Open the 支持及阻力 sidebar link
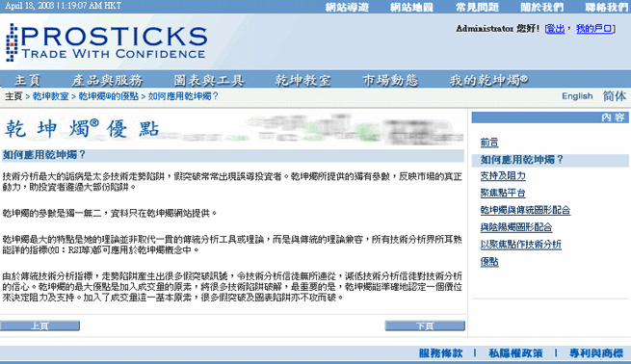 [x=503, y=176]
